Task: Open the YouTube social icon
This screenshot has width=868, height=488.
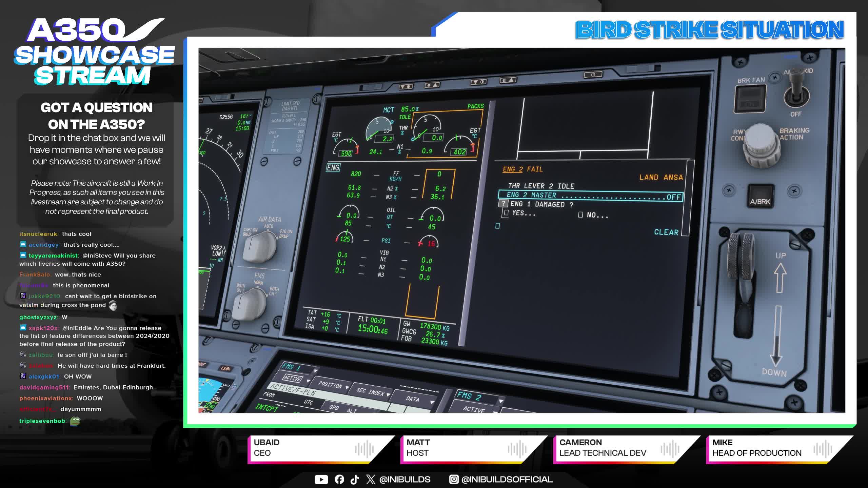Action: coord(321,479)
